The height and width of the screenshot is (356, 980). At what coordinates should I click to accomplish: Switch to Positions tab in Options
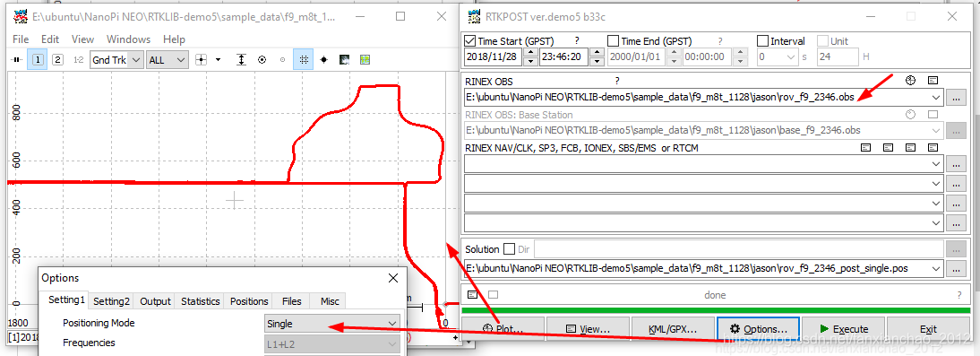tap(249, 301)
